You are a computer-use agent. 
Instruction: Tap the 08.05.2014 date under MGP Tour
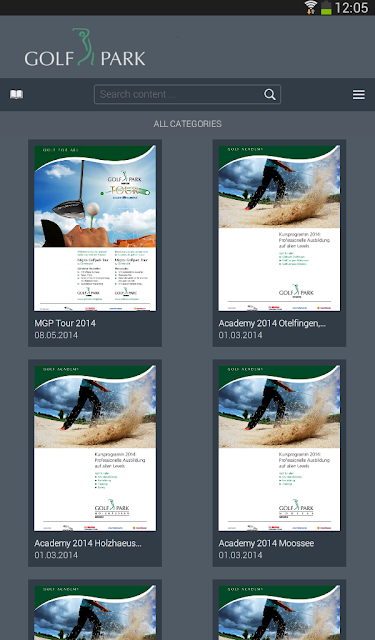pyautogui.click(x=56, y=335)
